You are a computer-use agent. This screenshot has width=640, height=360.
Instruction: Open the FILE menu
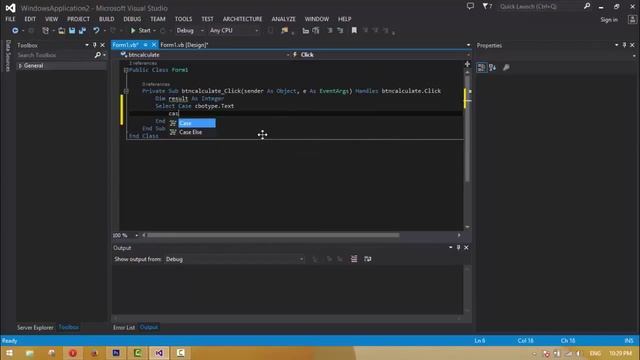10,19
